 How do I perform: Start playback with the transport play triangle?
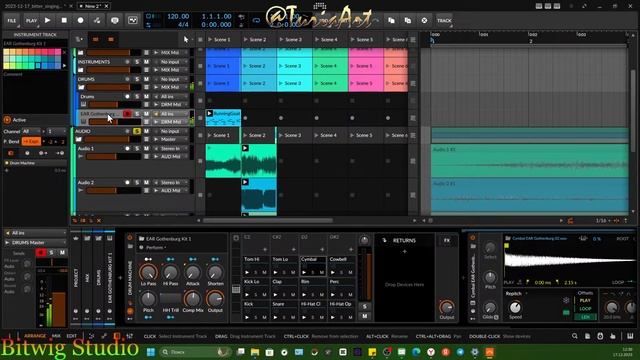tap(47, 20)
